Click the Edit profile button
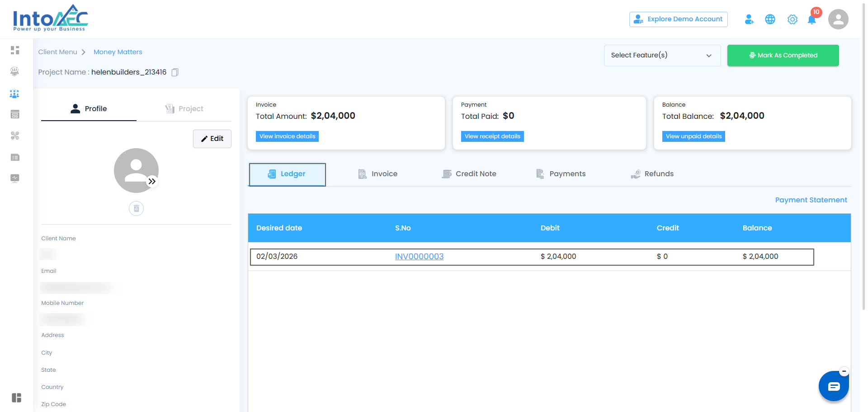The width and height of the screenshot is (868, 412). (x=212, y=139)
